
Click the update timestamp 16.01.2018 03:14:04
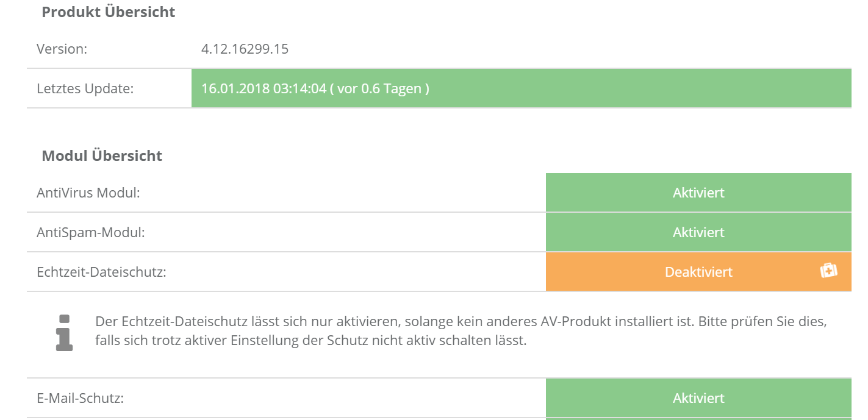(x=261, y=88)
